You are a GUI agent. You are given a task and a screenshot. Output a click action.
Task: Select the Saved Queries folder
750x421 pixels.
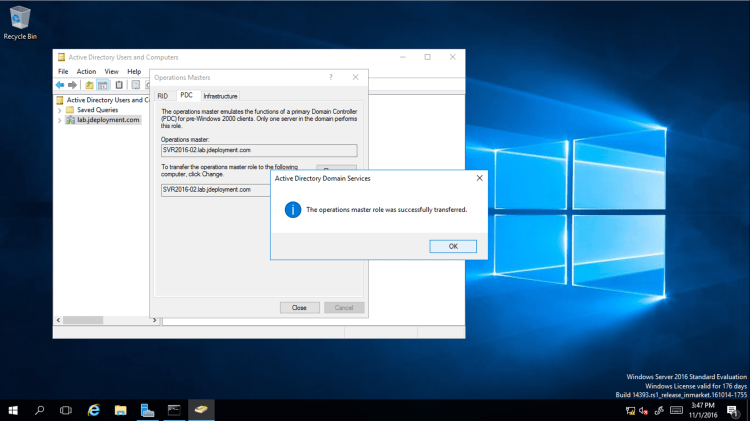tap(97, 110)
